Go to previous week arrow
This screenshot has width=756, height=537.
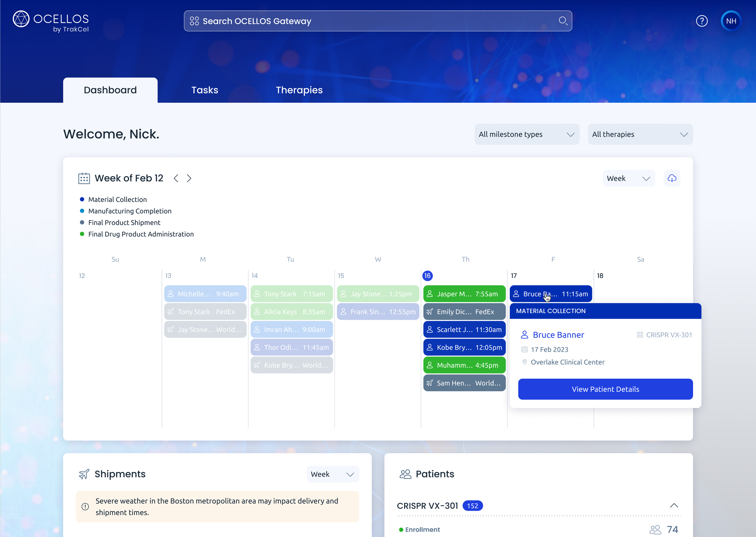(176, 178)
